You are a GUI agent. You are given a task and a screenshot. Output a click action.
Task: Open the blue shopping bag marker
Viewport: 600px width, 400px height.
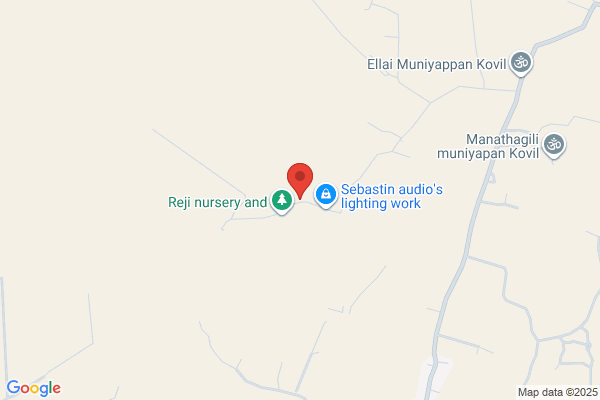point(326,194)
